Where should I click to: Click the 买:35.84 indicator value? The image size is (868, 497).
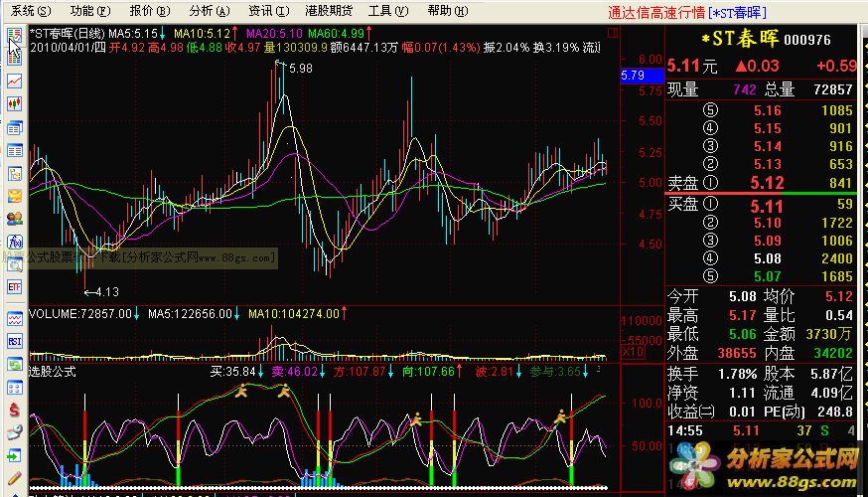[232, 372]
